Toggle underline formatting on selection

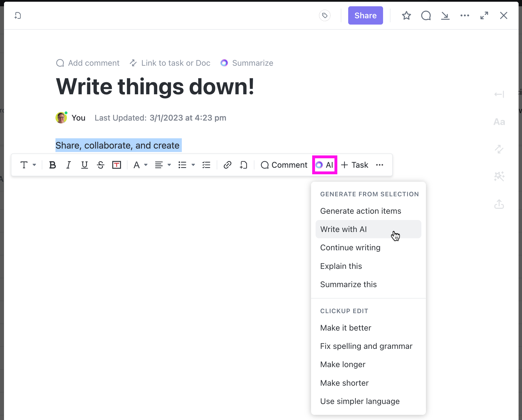[84, 165]
